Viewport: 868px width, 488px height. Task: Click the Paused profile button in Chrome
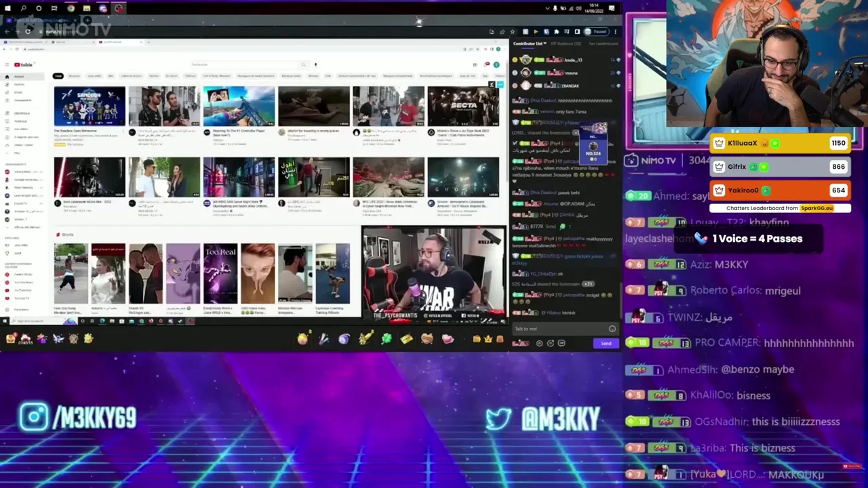596,31
